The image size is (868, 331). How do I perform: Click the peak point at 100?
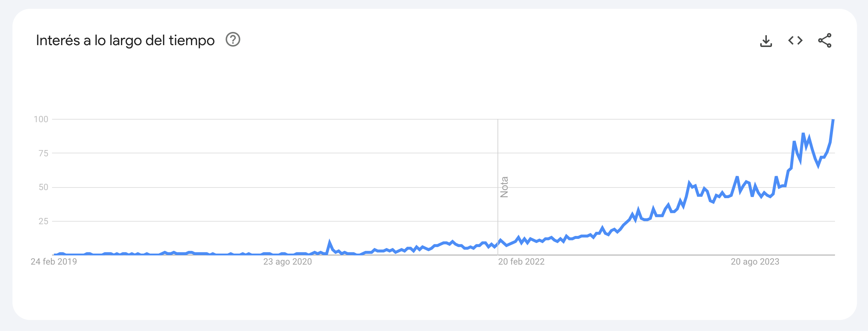(x=833, y=120)
